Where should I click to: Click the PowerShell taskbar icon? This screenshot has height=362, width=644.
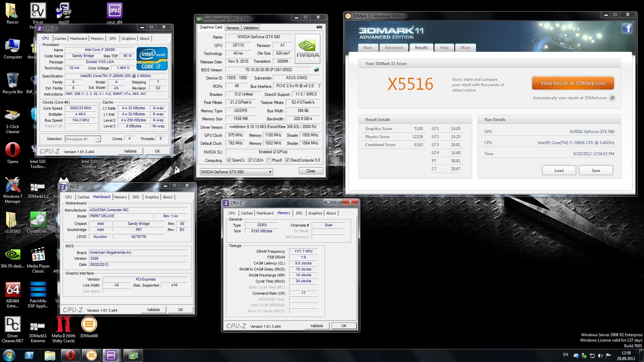[29, 355]
